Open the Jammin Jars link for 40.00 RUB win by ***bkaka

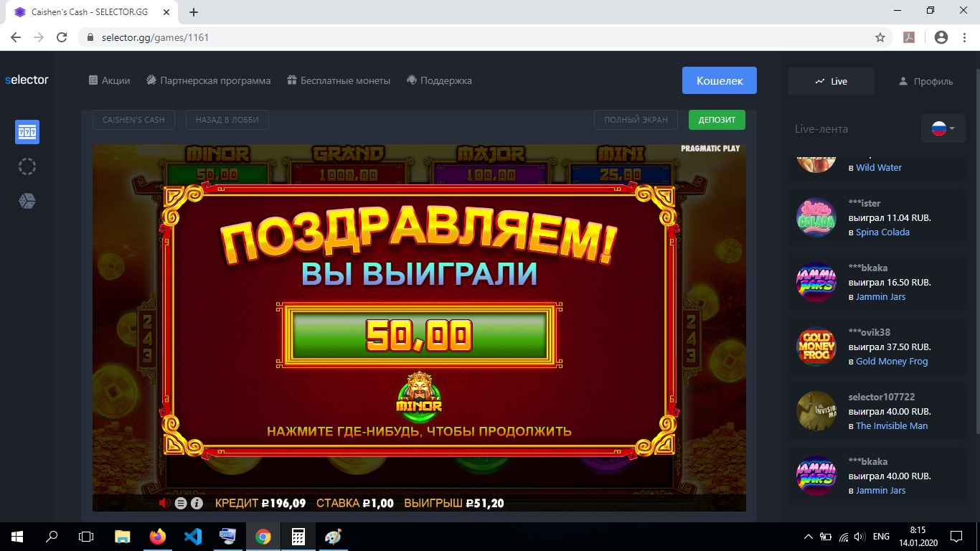coord(880,490)
